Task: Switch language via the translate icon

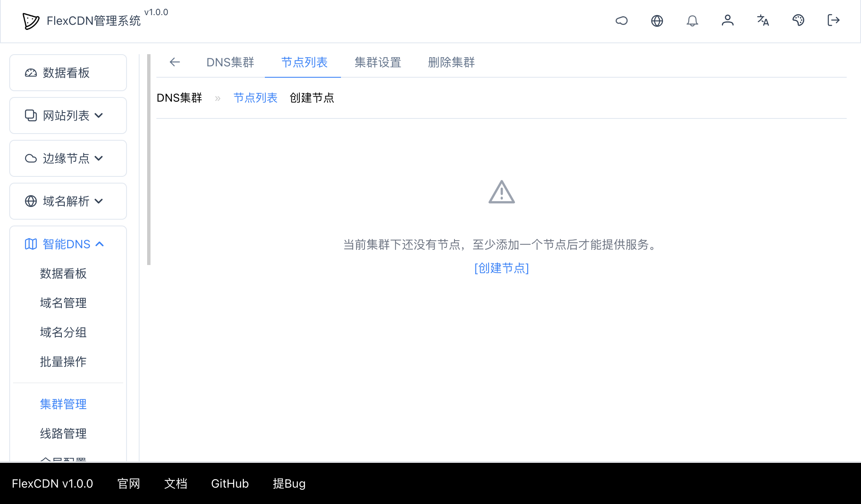Action: click(x=763, y=21)
